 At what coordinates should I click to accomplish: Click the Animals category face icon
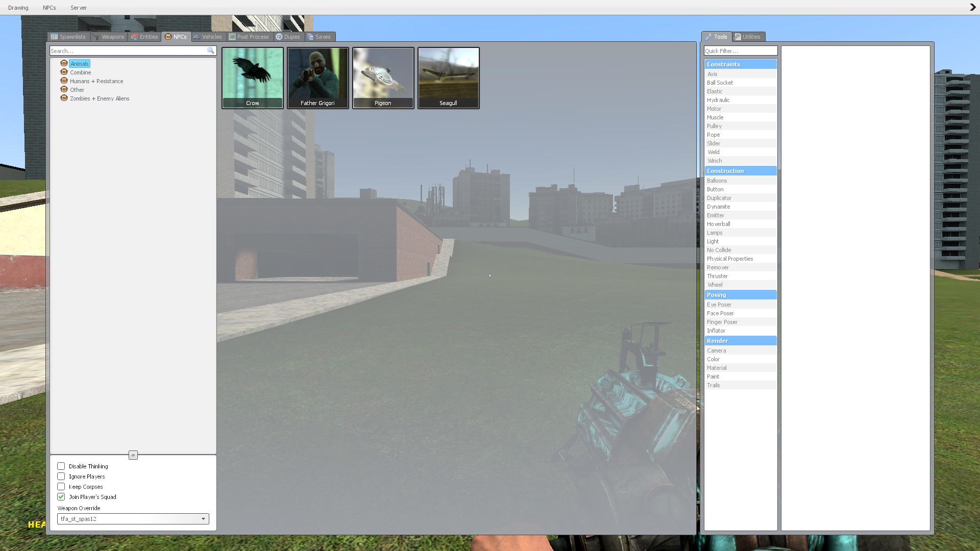[x=64, y=63]
